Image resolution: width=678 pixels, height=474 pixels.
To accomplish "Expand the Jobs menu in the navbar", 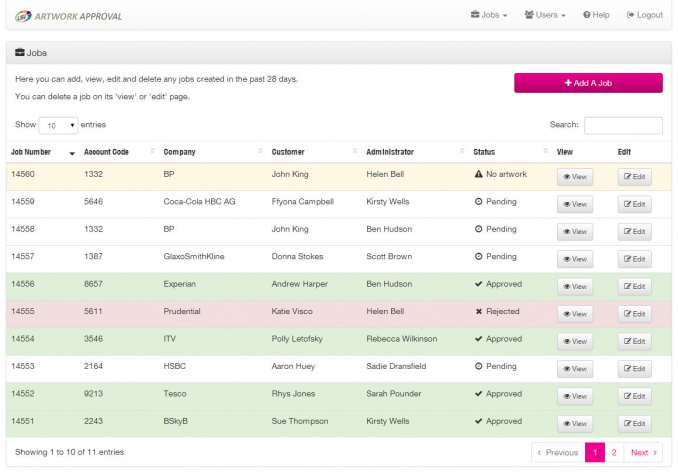I will click(489, 15).
